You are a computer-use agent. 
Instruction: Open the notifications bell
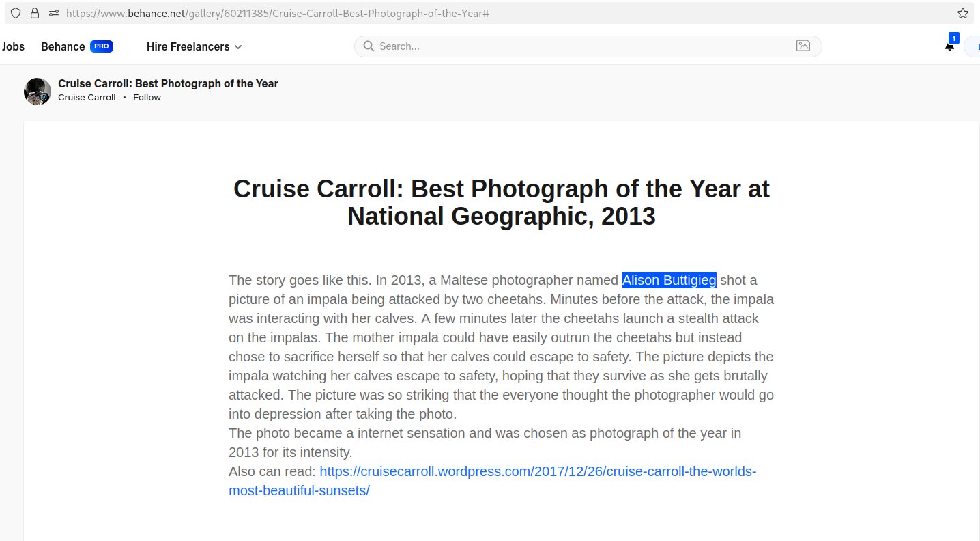click(x=949, y=46)
